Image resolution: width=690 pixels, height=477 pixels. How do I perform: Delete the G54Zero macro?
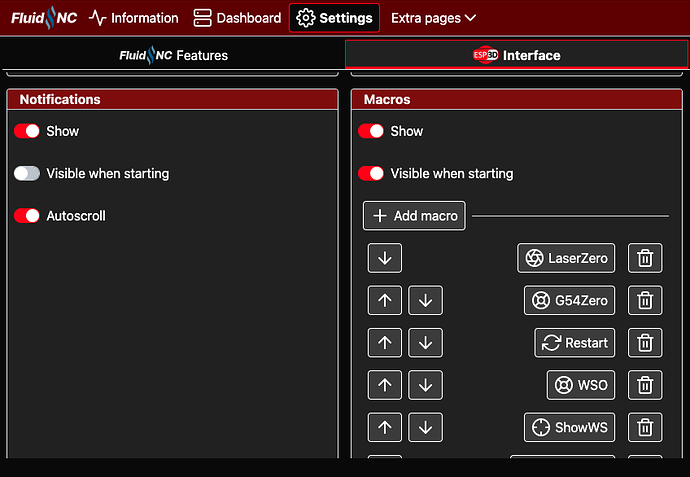coord(645,301)
